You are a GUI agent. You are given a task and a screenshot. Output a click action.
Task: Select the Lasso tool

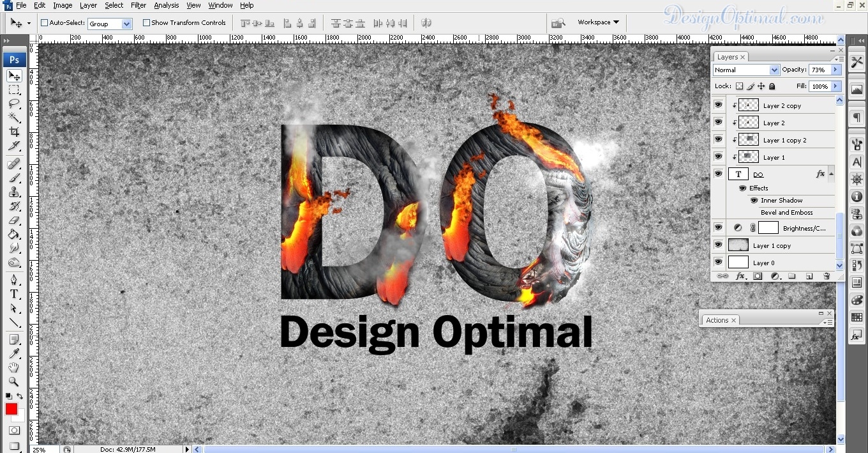point(14,104)
